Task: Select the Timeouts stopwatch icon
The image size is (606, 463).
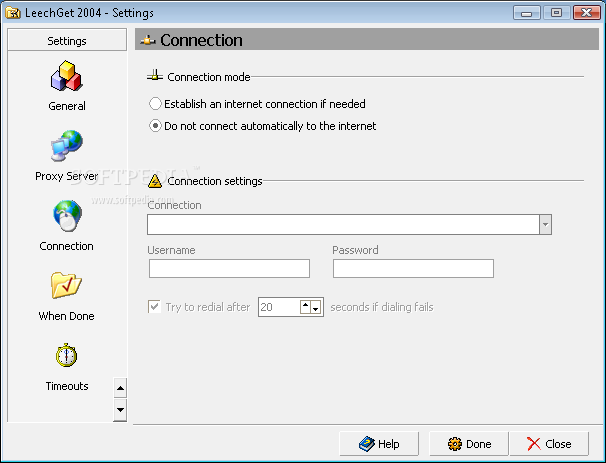Action: (x=67, y=356)
